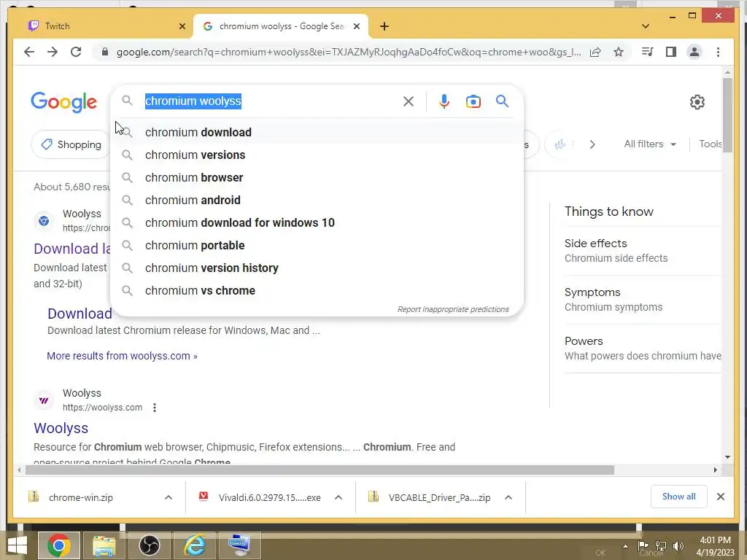
Task: Choose suggestion chromium version history
Action: [x=317, y=268]
